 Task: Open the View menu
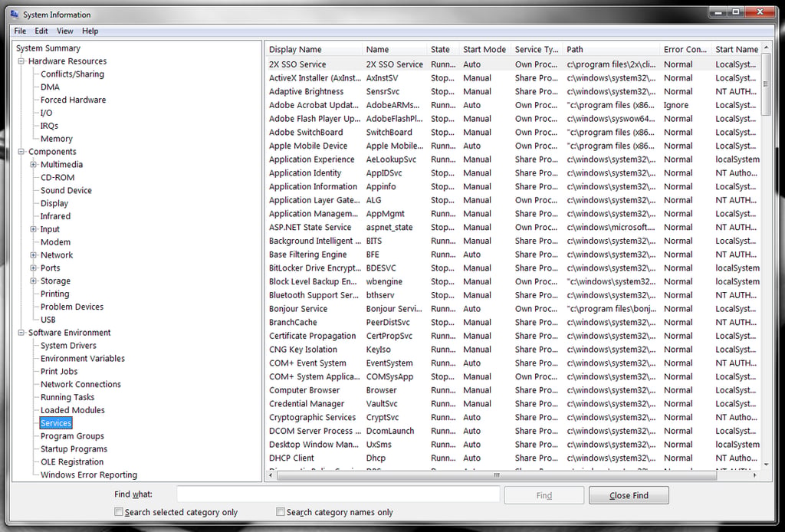pyautogui.click(x=65, y=31)
